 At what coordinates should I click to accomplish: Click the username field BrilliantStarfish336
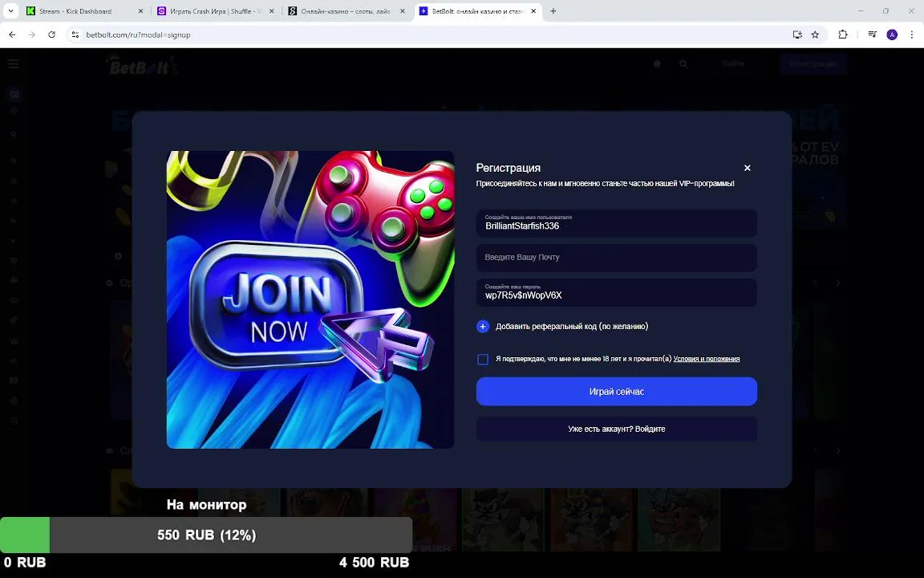pyautogui.click(x=616, y=223)
